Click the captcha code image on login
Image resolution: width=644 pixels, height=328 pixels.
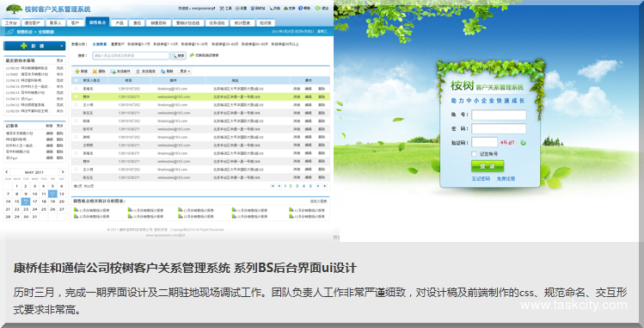pos(507,143)
